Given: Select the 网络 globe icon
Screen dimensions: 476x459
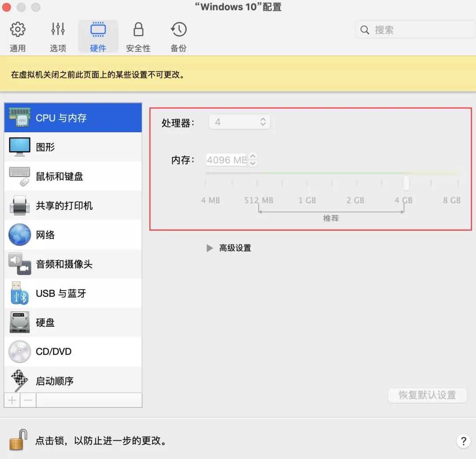Looking at the screenshot, I should (19, 235).
